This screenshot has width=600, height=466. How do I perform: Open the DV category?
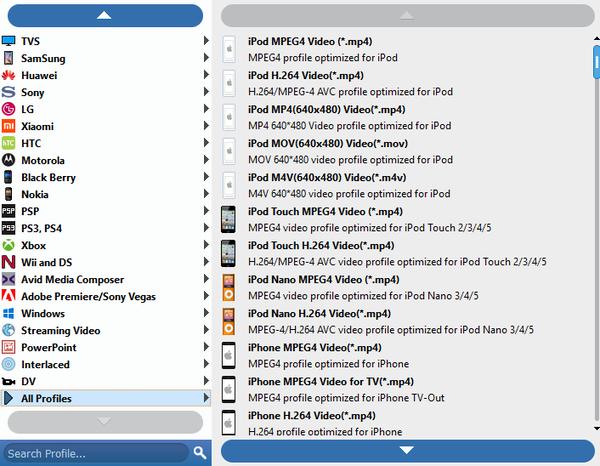coord(105,381)
